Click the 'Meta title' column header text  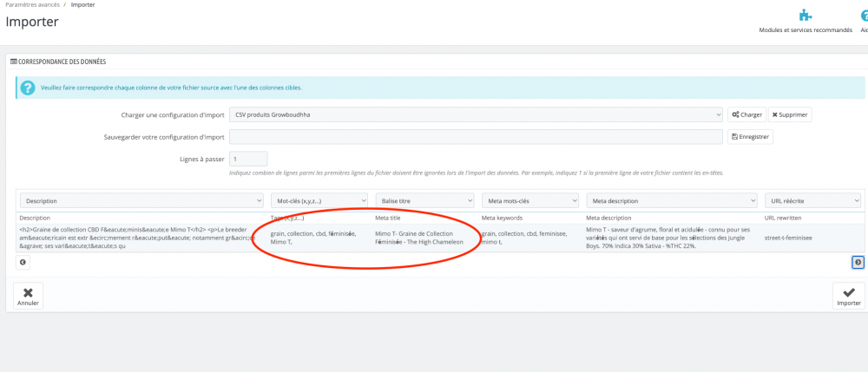[387, 218]
